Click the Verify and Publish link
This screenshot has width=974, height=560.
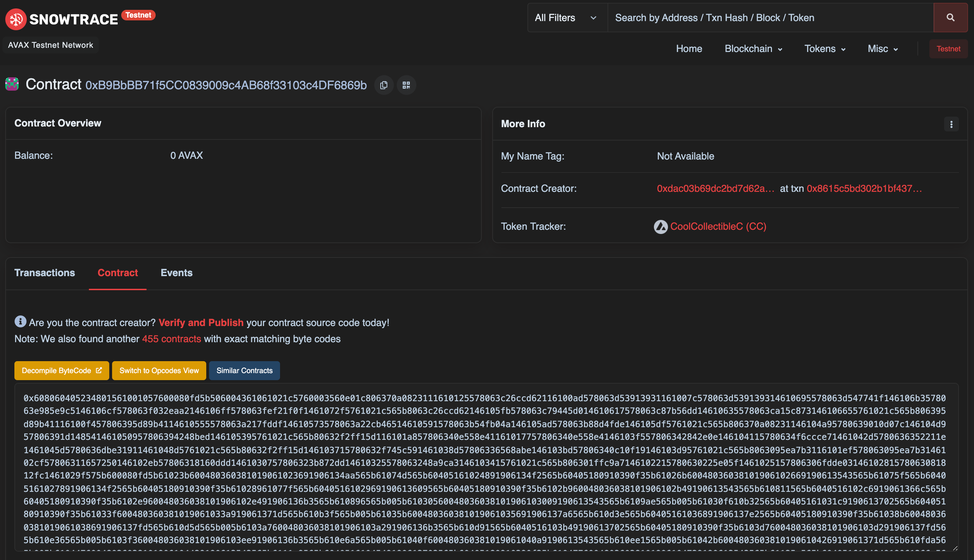(201, 322)
